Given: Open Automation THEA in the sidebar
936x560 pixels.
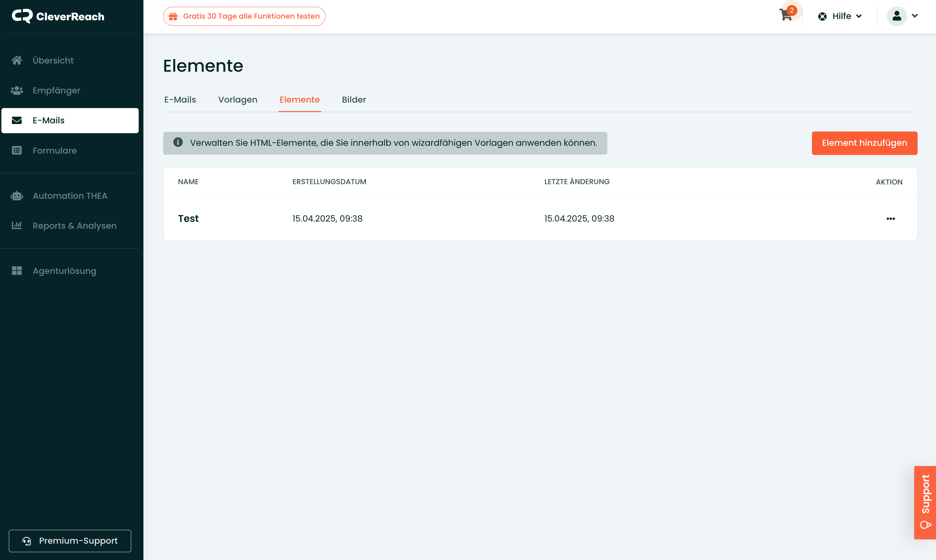Looking at the screenshot, I should 70,196.
